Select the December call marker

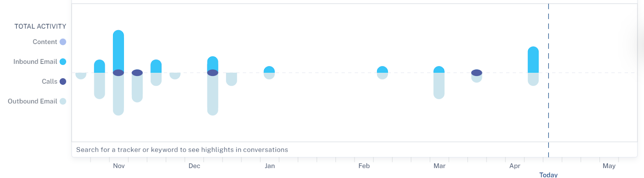pos(213,73)
